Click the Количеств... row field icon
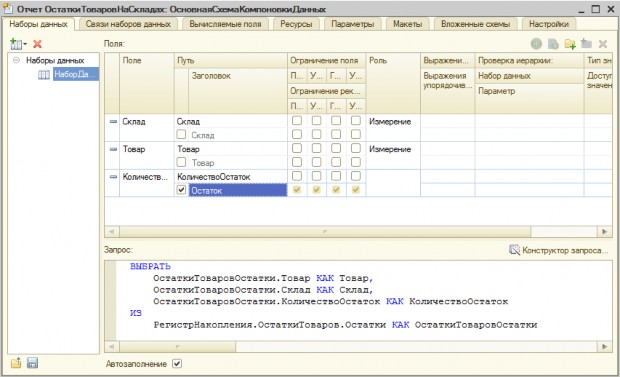 coord(113,177)
